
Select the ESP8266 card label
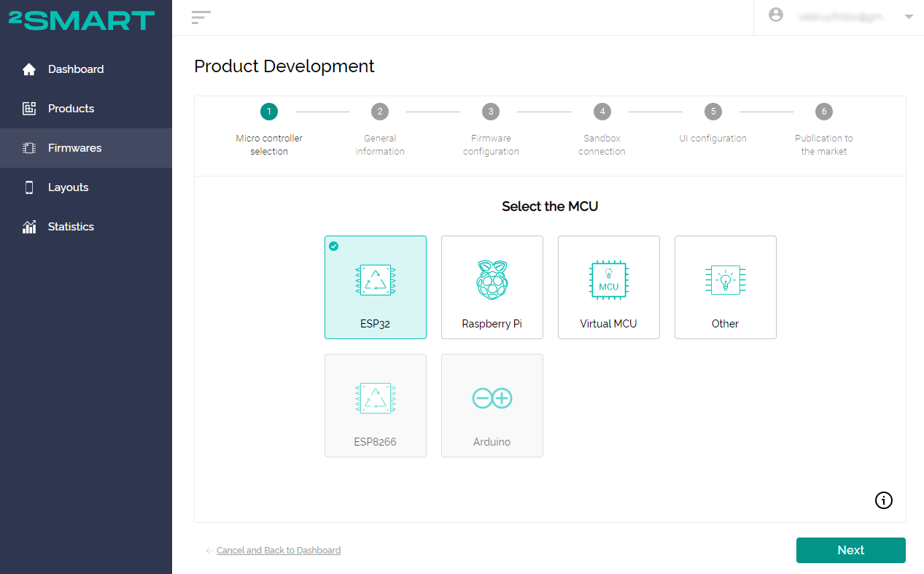pos(376,442)
